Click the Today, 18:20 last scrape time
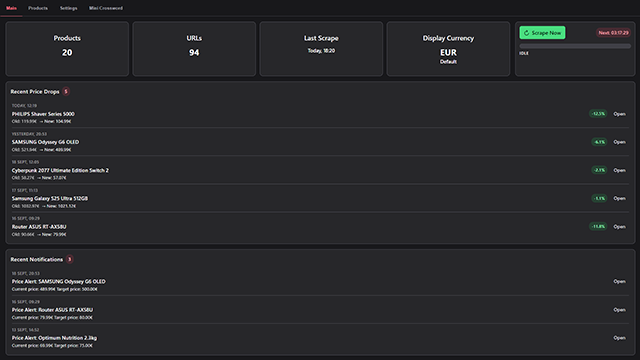This screenshot has width=640, height=360. (321, 51)
